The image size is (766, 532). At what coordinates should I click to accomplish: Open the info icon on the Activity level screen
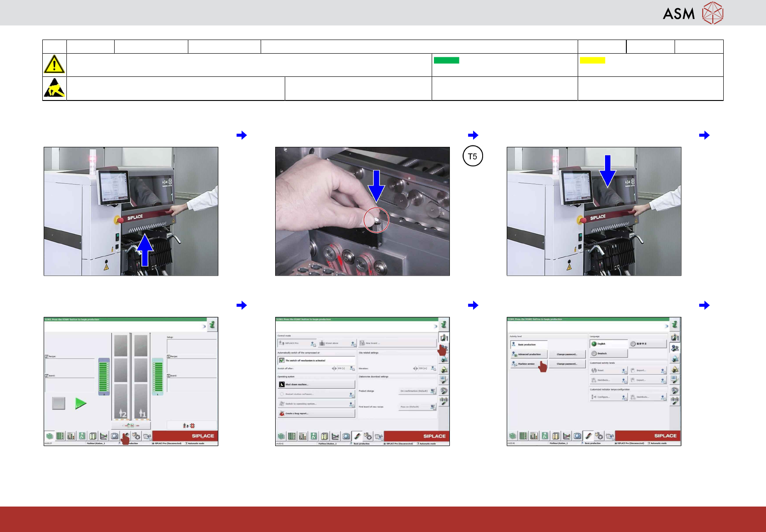coord(675,325)
